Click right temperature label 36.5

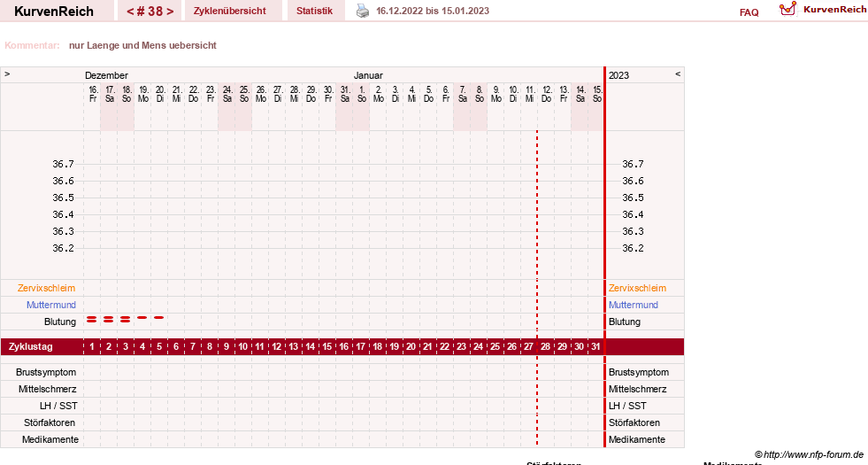633,198
